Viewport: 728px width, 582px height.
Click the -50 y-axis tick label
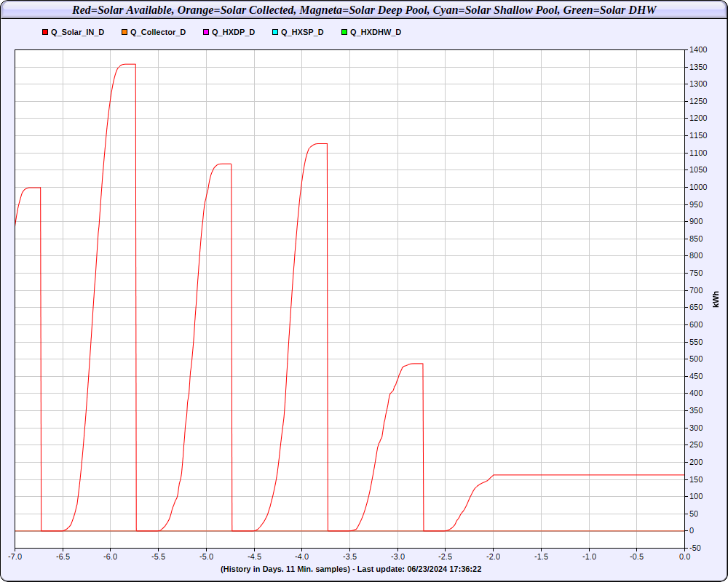tap(695, 548)
